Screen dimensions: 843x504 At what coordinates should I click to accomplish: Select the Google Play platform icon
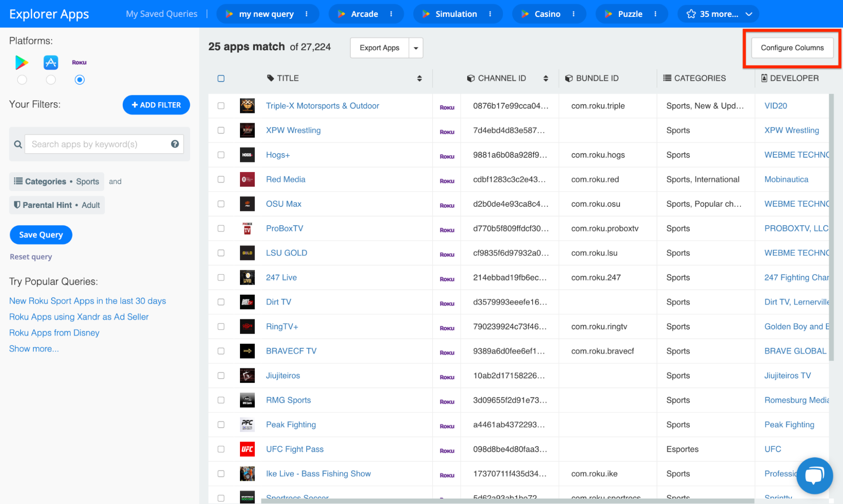22,63
